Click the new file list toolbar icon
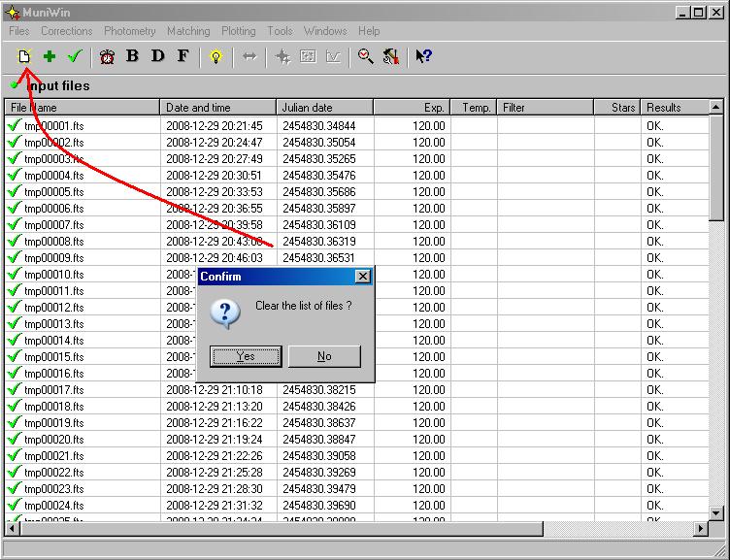Viewport: 730px width, 560px height. (24, 56)
